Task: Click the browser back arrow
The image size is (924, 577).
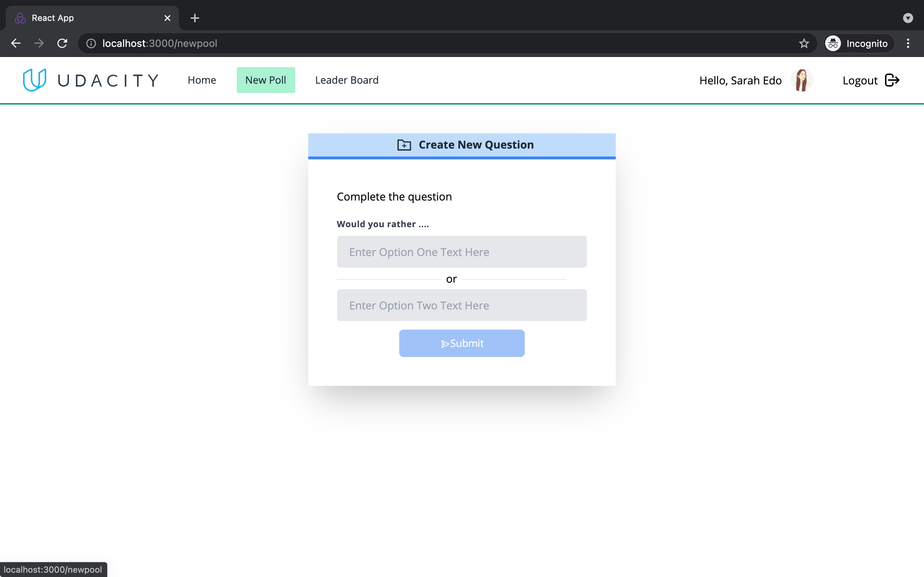Action: point(16,43)
